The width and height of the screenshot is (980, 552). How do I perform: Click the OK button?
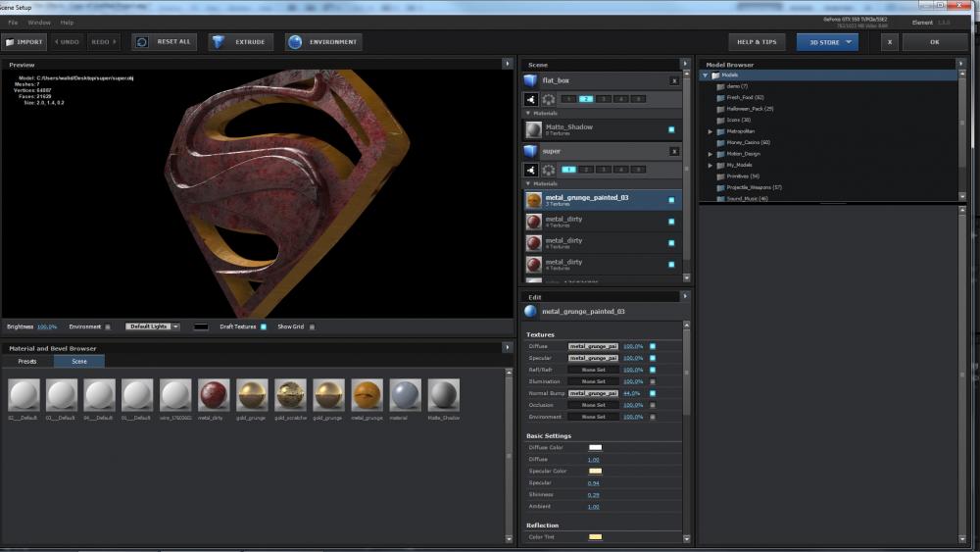click(934, 42)
